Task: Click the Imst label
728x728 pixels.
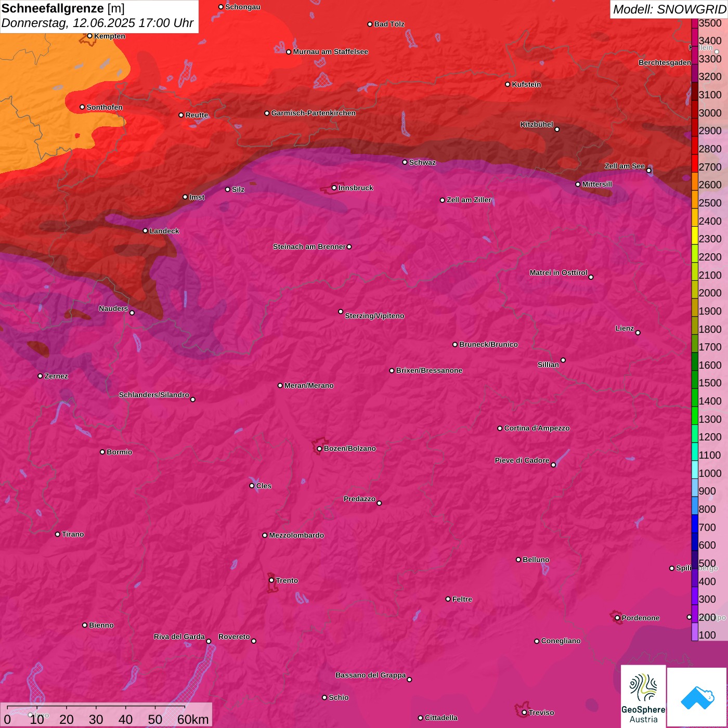Action: (197, 197)
